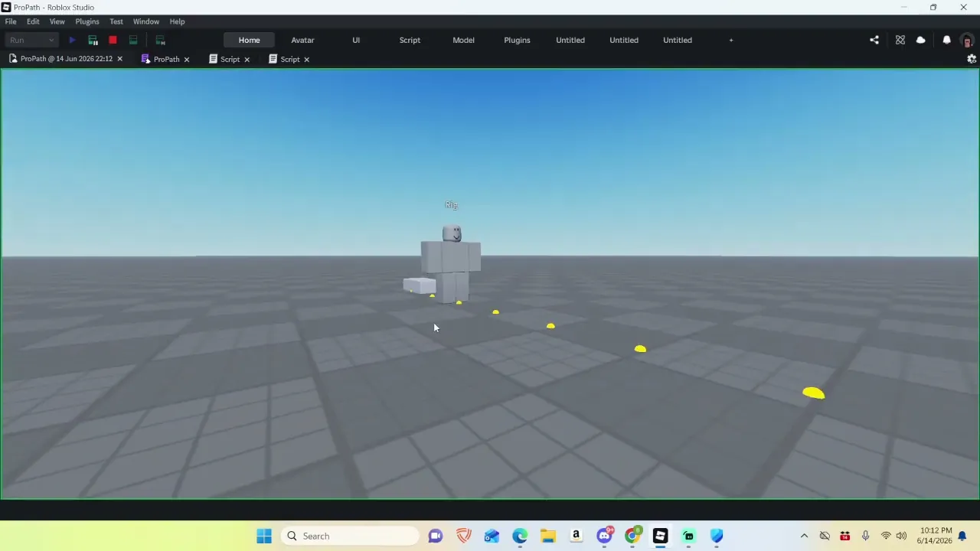Switch to the Home ribbon tab
Image resolution: width=980 pixels, height=551 pixels.
[x=249, y=40]
